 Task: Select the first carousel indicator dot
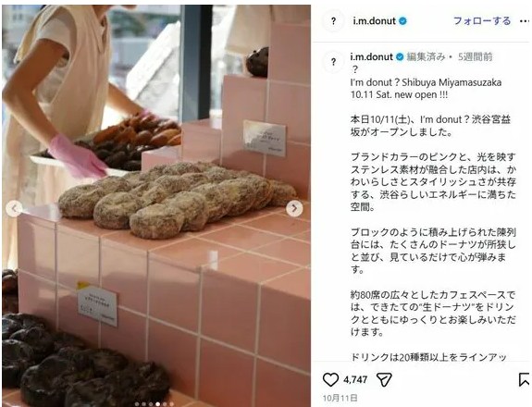click(x=137, y=404)
